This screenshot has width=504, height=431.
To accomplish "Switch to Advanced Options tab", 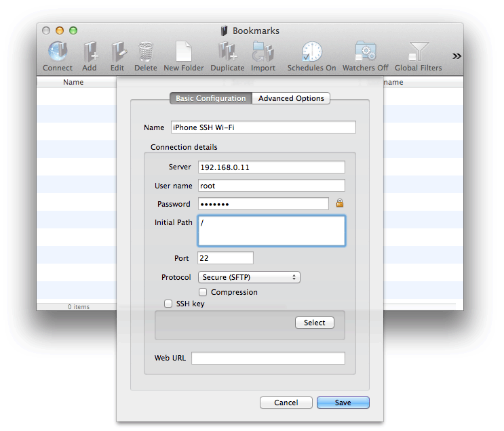I will [291, 98].
